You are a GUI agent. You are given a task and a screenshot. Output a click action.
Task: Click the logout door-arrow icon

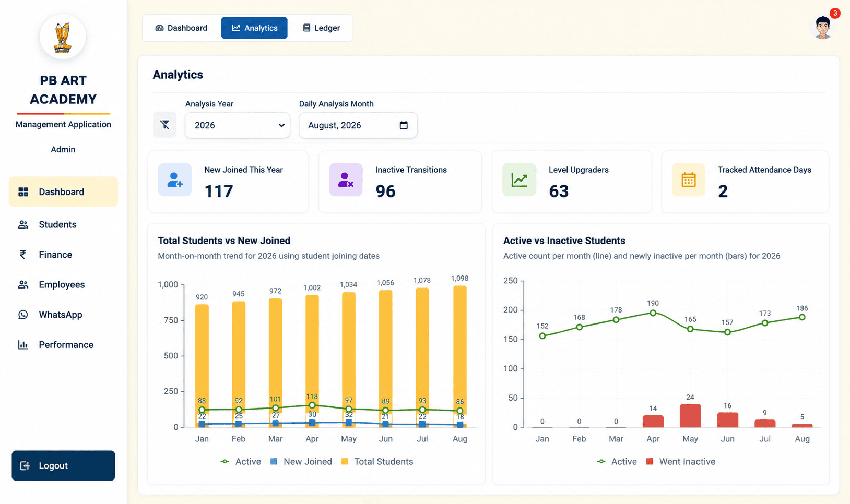pyautogui.click(x=25, y=466)
